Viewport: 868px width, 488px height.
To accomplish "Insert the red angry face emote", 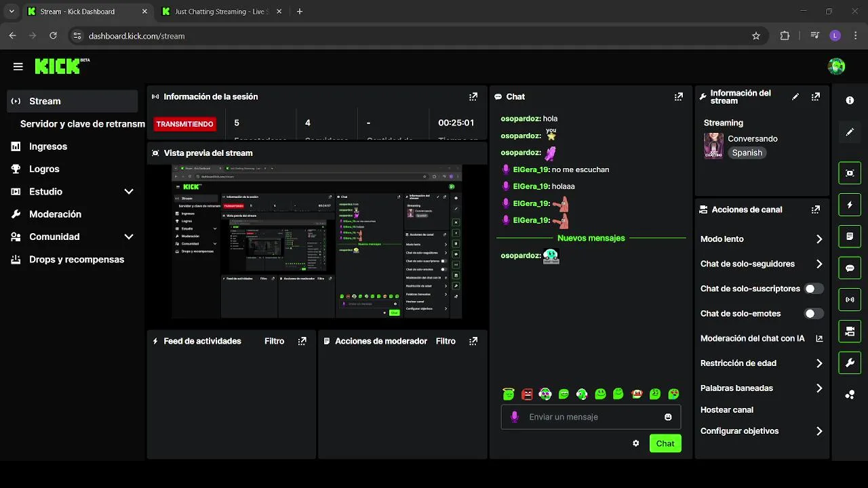I will pyautogui.click(x=527, y=394).
